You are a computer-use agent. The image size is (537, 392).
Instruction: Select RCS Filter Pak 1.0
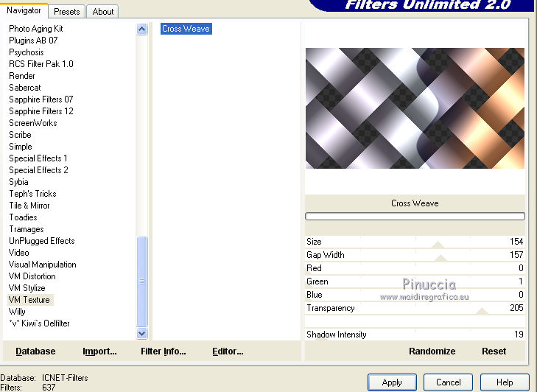pos(41,64)
